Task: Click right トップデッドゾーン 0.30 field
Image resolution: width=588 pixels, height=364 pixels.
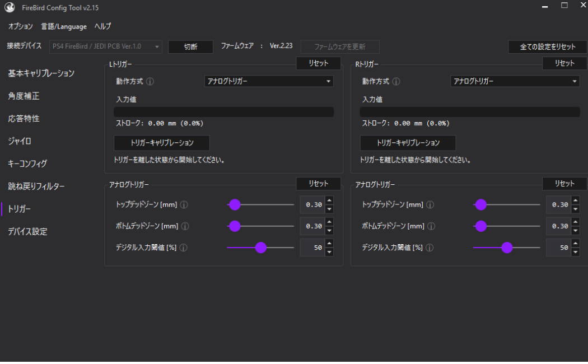Action: click(x=559, y=204)
